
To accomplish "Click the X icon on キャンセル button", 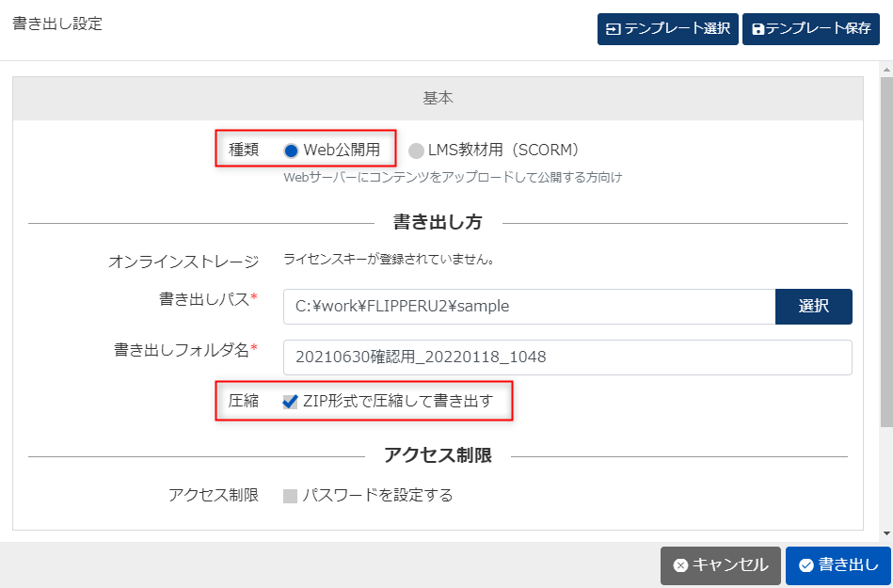I will [680, 565].
